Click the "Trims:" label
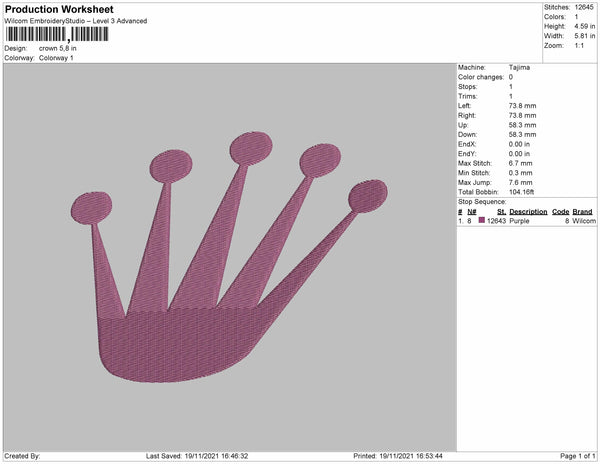600x464 pixels. [x=468, y=96]
